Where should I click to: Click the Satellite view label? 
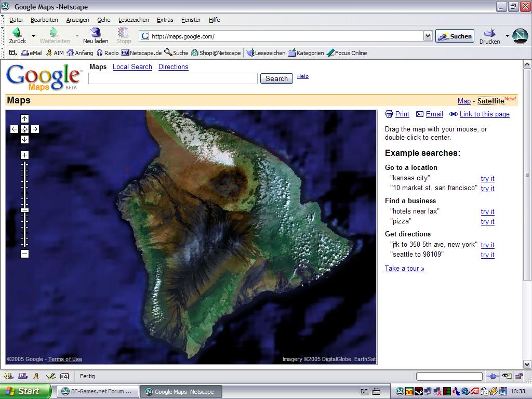pos(490,101)
